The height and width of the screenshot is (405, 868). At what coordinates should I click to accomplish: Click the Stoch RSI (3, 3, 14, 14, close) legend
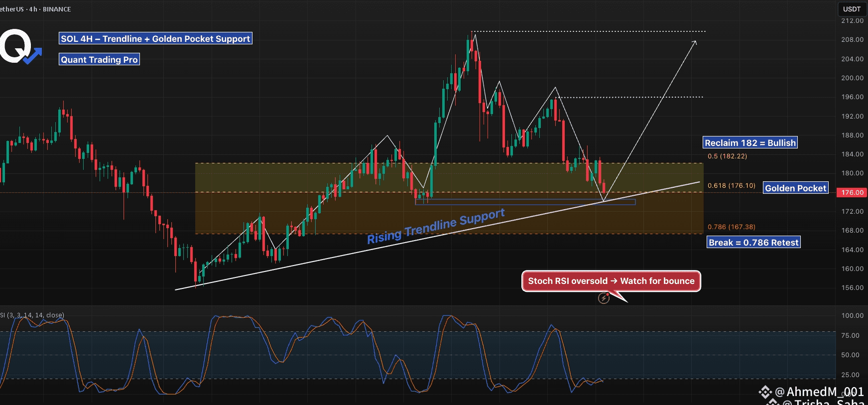click(x=32, y=315)
